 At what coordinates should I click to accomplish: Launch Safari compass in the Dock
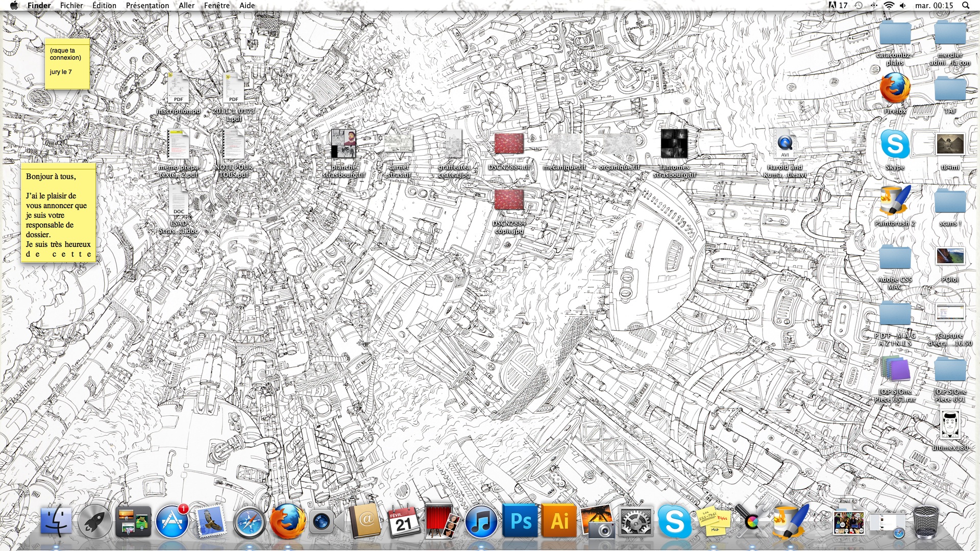(250, 521)
